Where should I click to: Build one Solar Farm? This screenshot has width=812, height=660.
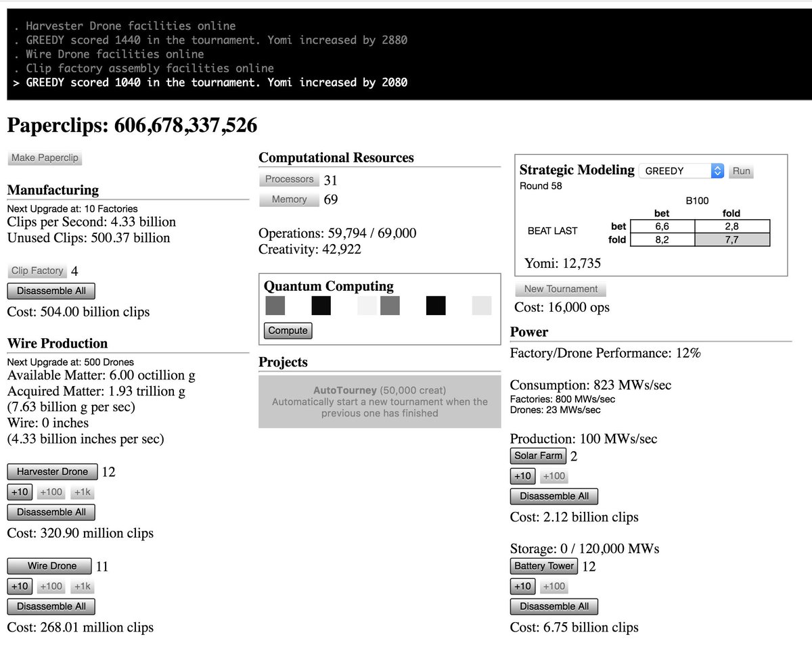[538, 456]
